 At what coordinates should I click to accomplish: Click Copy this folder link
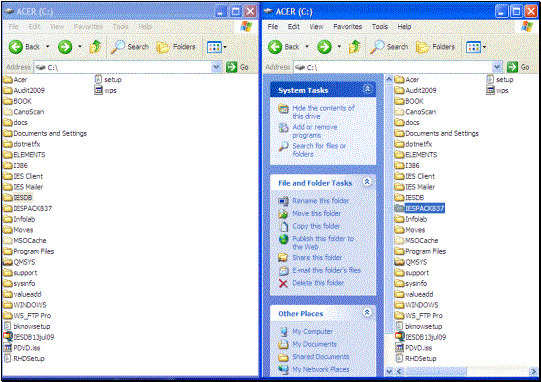point(316,226)
